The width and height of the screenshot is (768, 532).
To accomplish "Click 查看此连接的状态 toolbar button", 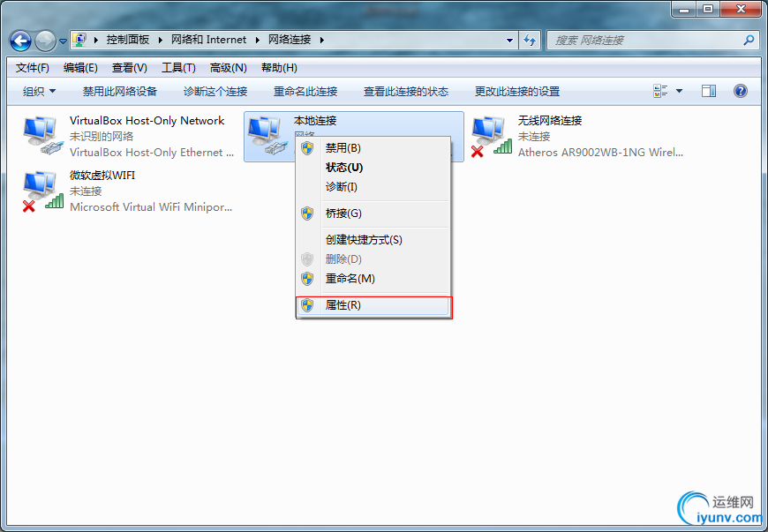I will pos(406,92).
